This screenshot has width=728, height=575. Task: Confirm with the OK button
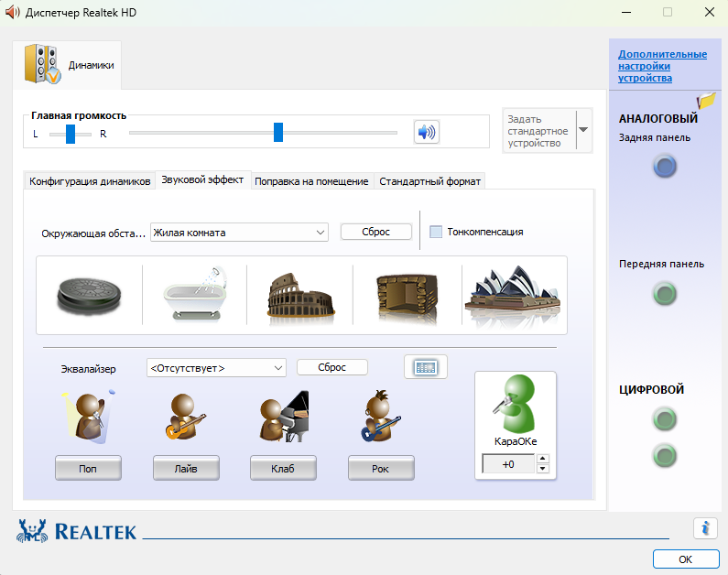pos(686,559)
